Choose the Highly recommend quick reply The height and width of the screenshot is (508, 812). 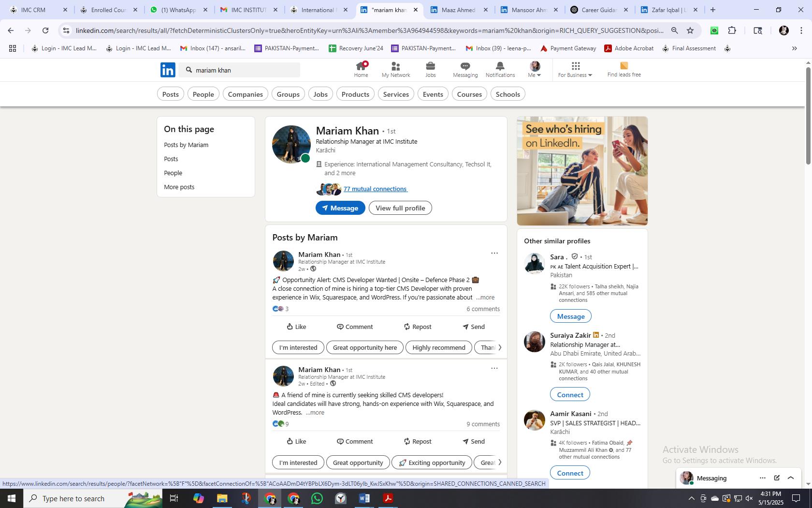pos(439,347)
